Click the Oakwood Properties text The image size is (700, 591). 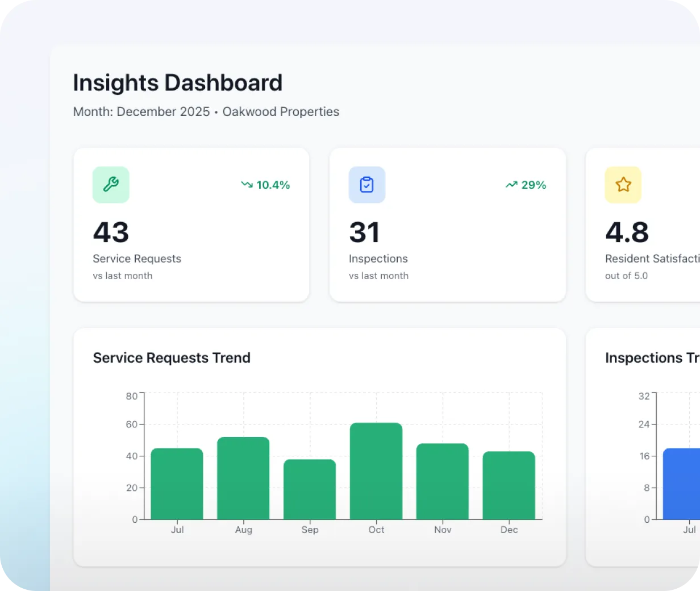(281, 111)
